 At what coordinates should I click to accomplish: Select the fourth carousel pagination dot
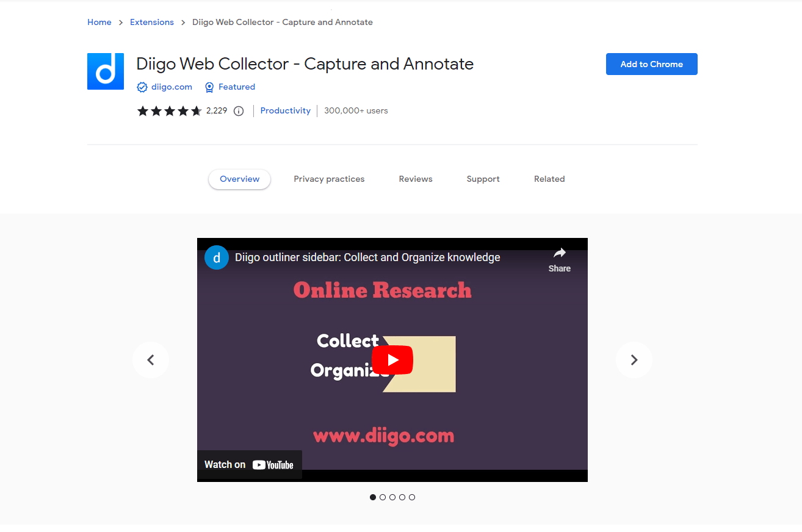coord(402,497)
